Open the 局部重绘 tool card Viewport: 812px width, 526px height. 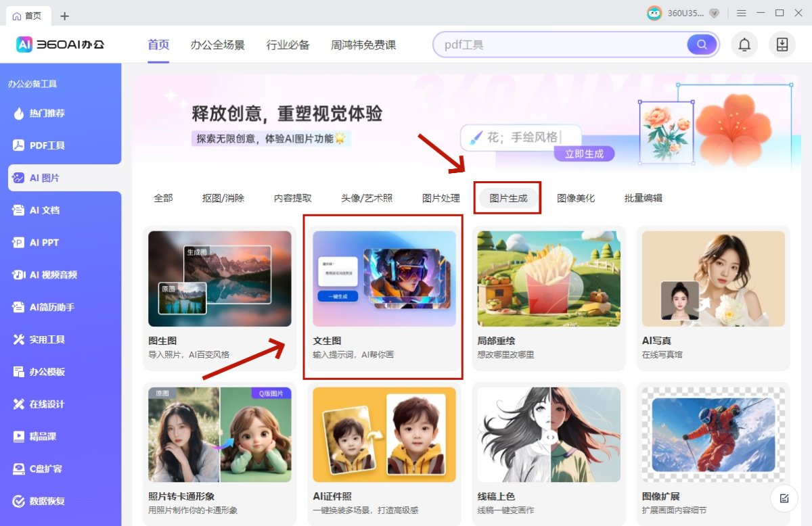click(549, 298)
